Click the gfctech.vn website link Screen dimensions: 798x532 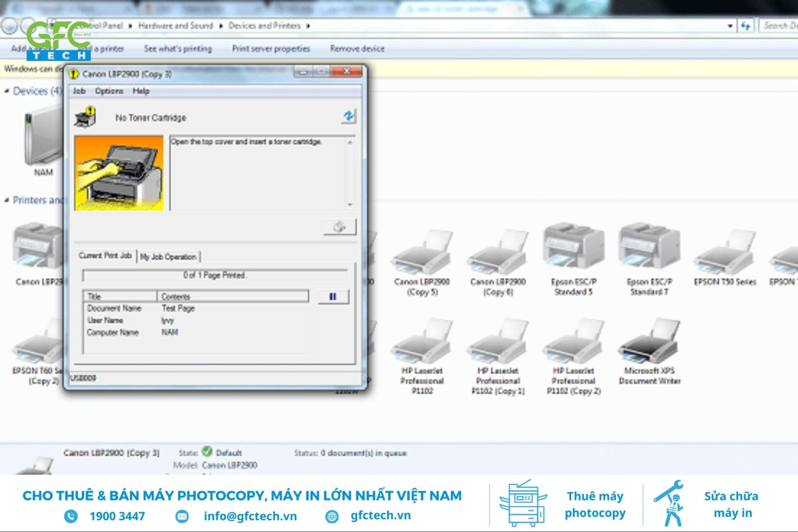click(x=380, y=515)
